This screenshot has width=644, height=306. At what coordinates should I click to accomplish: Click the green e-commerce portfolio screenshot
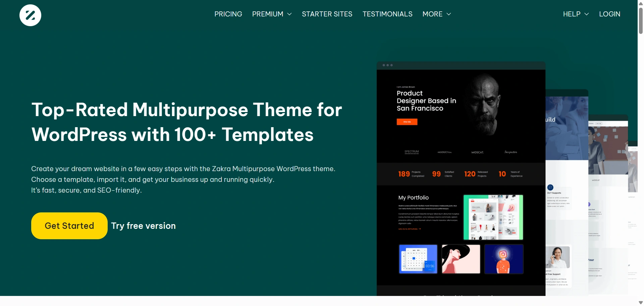pos(493,217)
